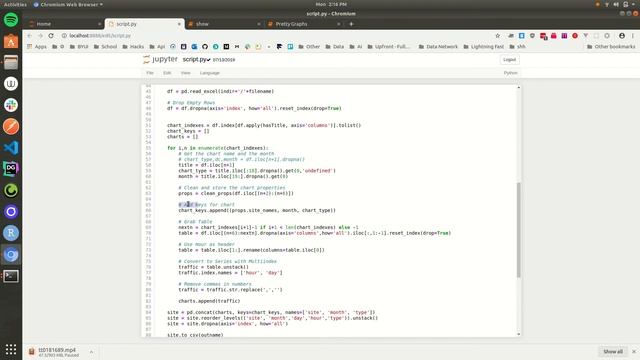Viewport: 640px width, 360px height.
Task: Go forward to next page
Action: pos(40,36)
